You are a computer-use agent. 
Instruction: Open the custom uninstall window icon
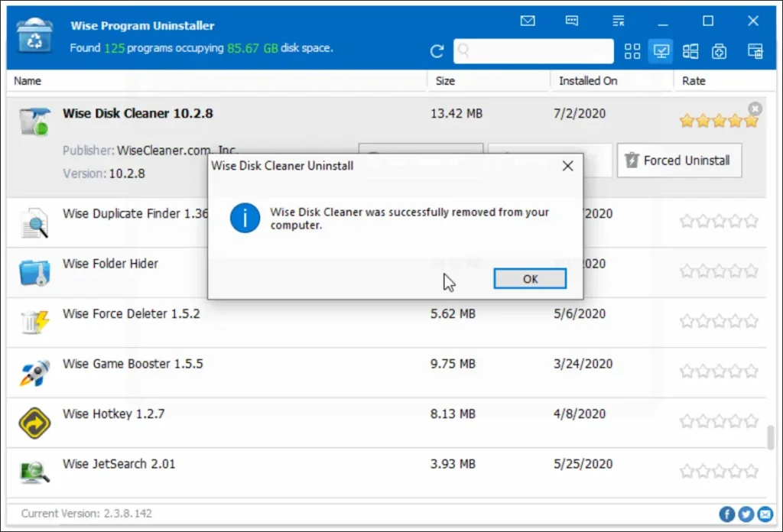click(755, 51)
